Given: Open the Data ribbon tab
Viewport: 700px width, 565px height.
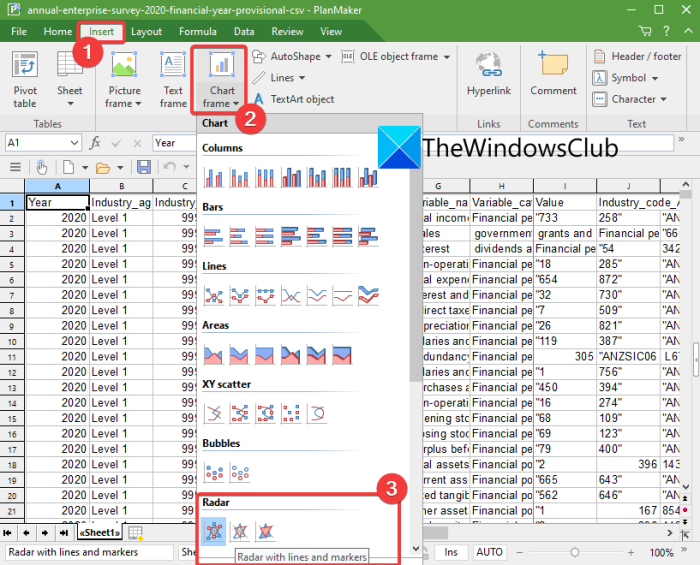Looking at the screenshot, I should pos(244,32).
